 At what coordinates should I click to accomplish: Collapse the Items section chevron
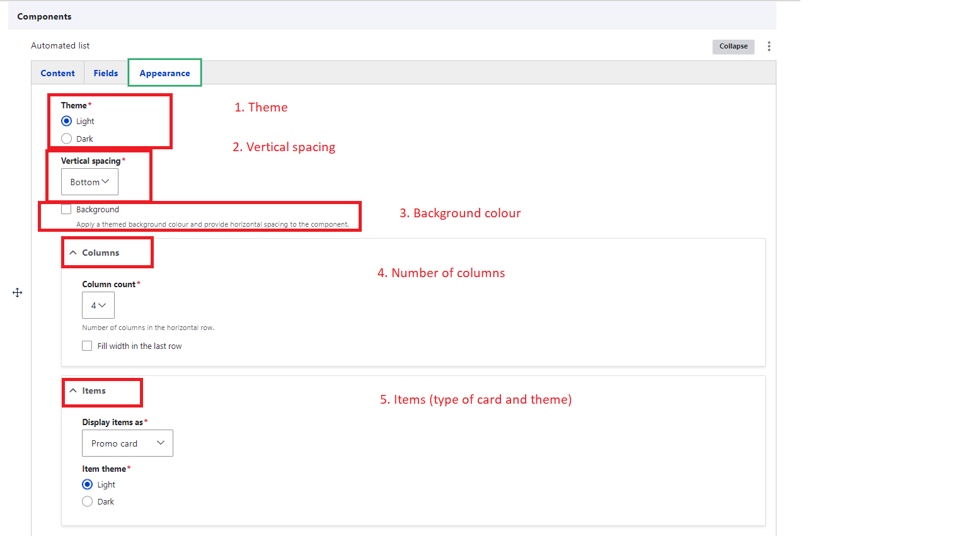(73, 391)
